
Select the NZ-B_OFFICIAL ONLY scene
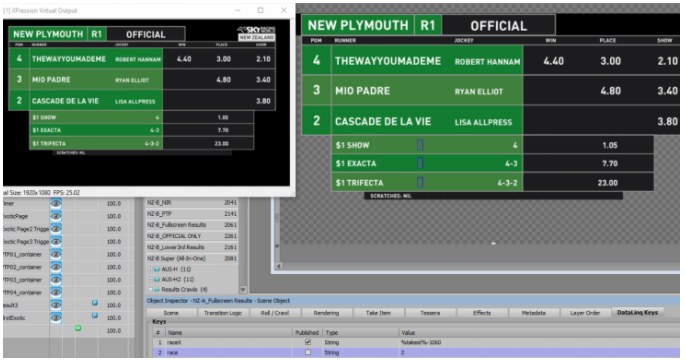click(x=192, y=236)
